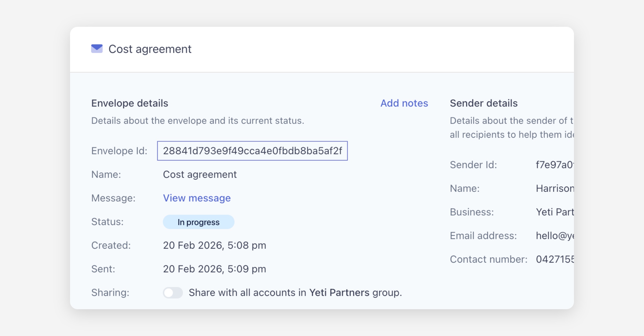Click the Add notes link
Screen dimensions: 644x336
(404, 103)
